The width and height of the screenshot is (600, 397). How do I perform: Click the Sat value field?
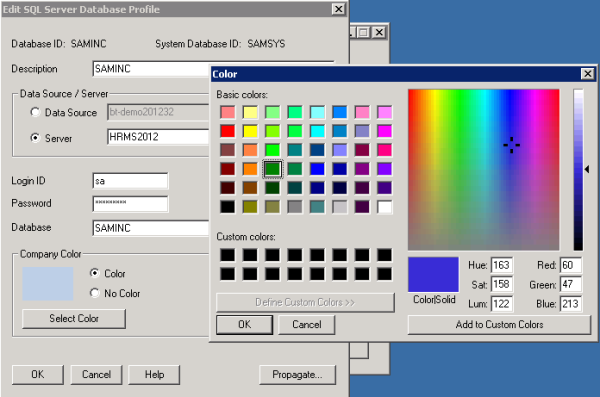pos(502,284)
